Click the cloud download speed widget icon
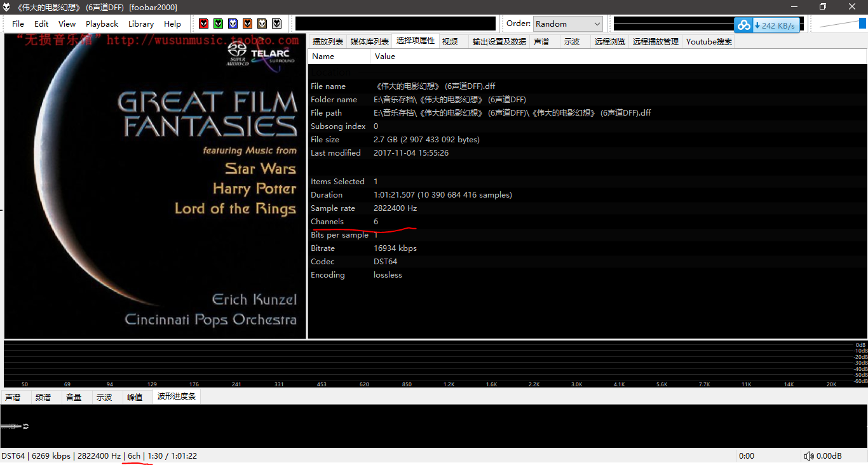The width and height of the screenshot is (868, 465). point(743,25)
